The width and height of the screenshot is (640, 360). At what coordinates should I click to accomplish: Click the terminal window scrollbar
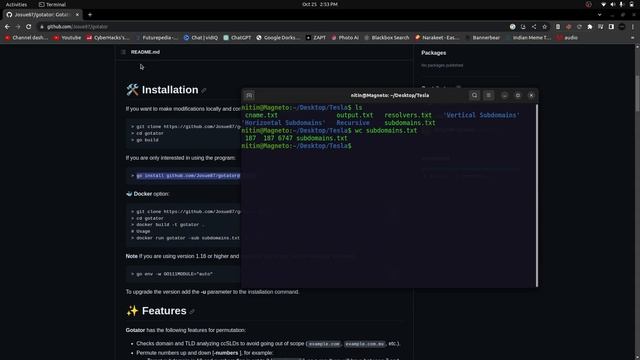point(537,196)
